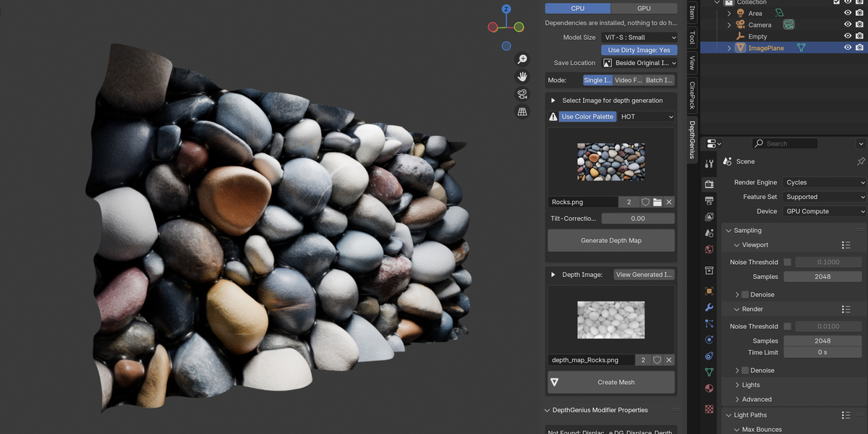Select the Modifier Properties wrench icon
This screenshot has height=434, width=868.
pos(709,309)
